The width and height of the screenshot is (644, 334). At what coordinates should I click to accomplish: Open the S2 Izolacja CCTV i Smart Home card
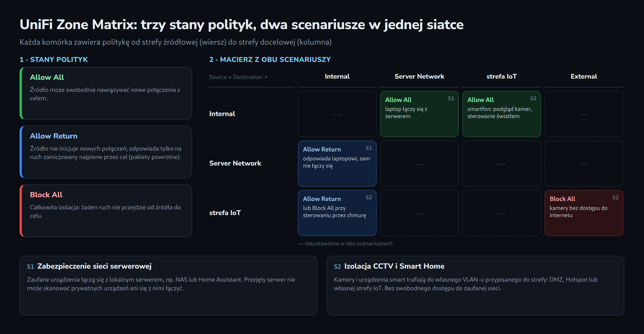475,286
